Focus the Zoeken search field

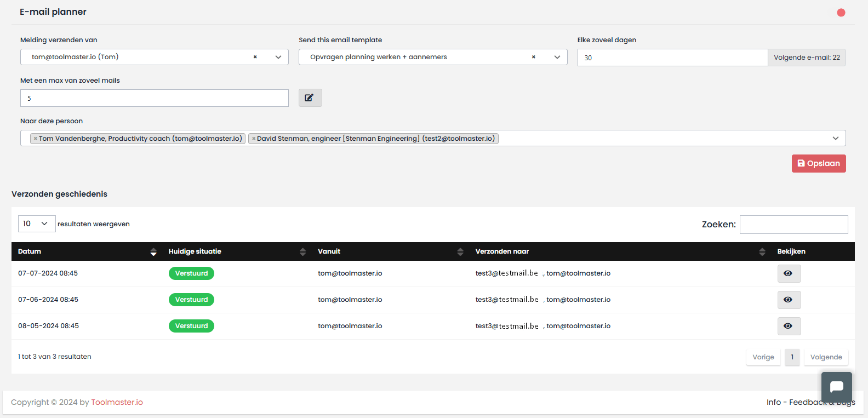click(793, 225)
